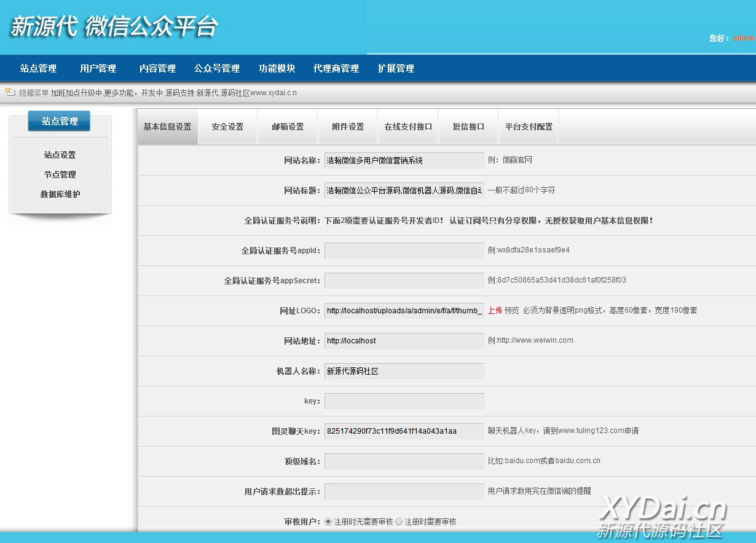Open 功能模块 menu
756x543 pixels.
[277, 68]
